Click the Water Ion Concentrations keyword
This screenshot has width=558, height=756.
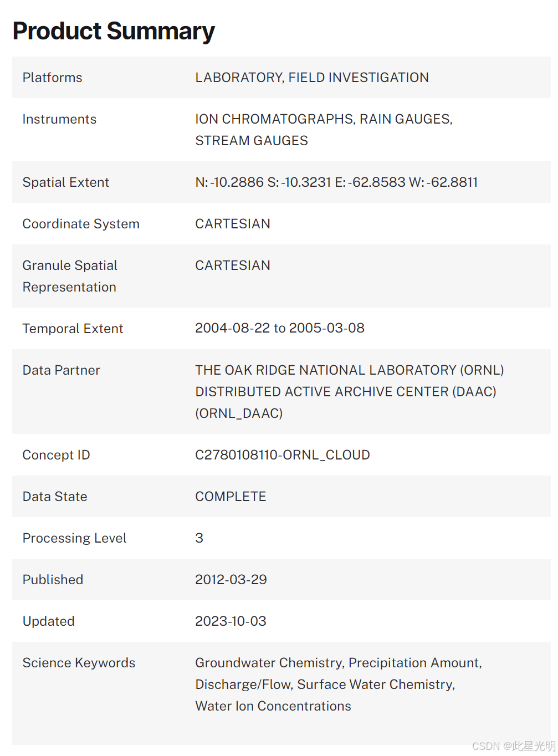(273, 706)
